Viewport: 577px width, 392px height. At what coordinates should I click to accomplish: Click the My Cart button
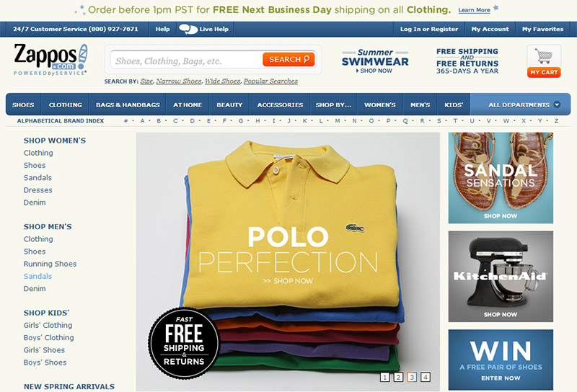(x=544, y=73)
